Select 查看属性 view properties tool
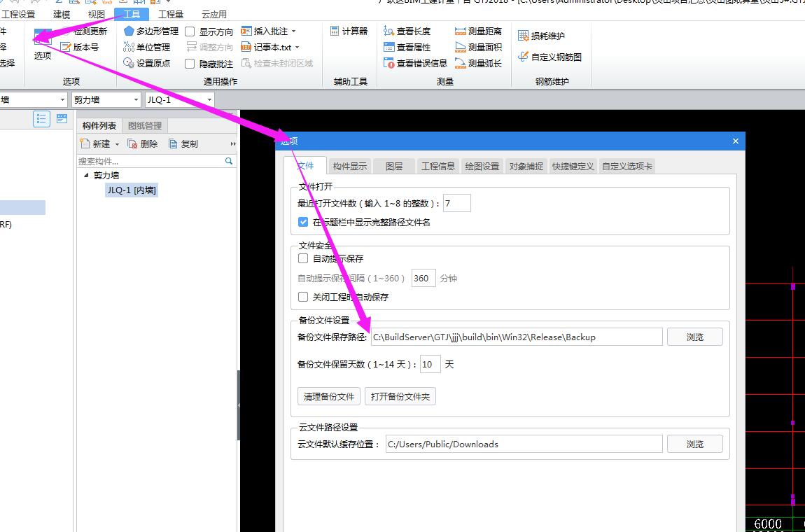This screenshot has height=532, width=805. pos(407,47)
